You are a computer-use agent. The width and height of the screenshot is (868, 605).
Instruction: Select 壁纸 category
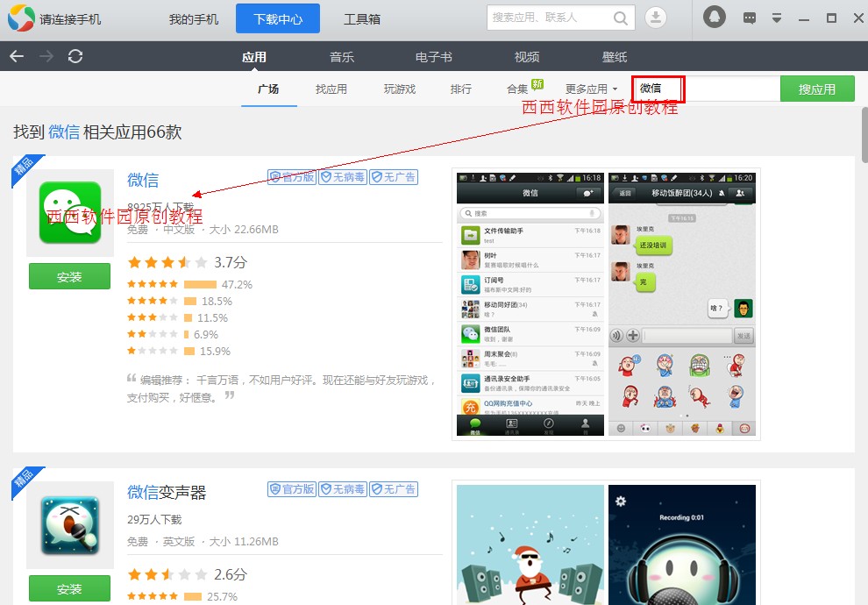click(615, 56)
